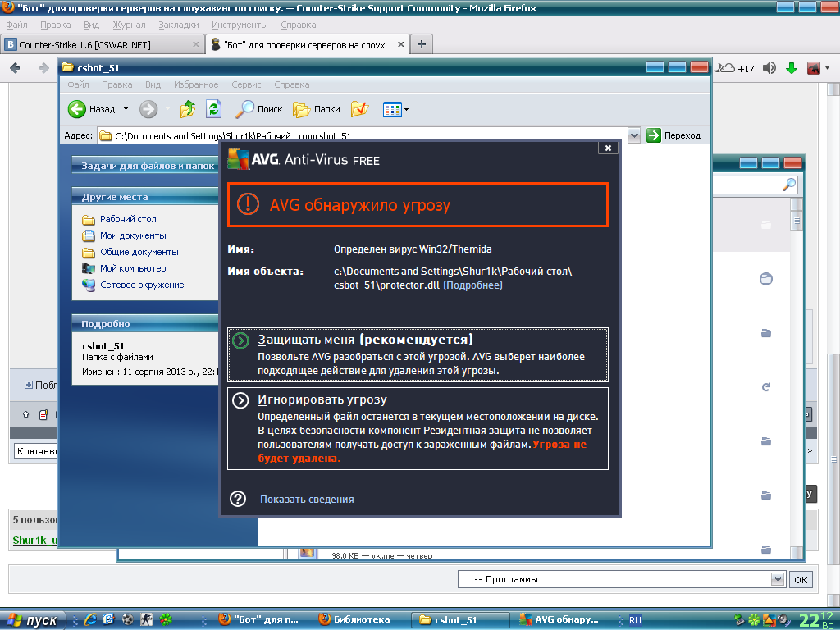This screenshot has width=840, height=630.
Task: Click the speaker icon in Firefox toolbar
Action: pyautogui.click(x=769, y=68)
